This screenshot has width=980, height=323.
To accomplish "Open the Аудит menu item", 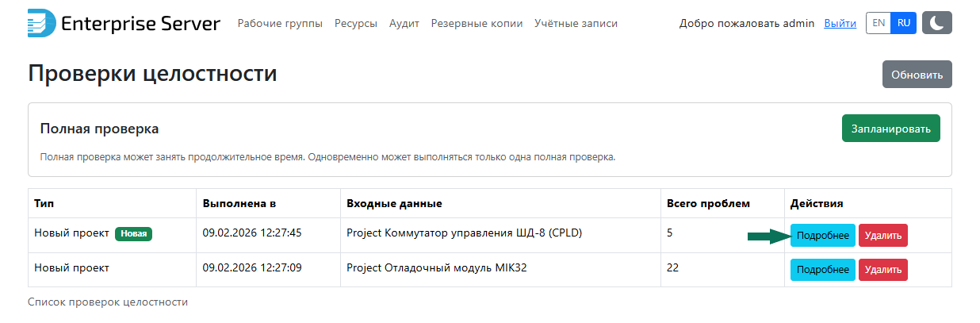I will click(404, 24).
